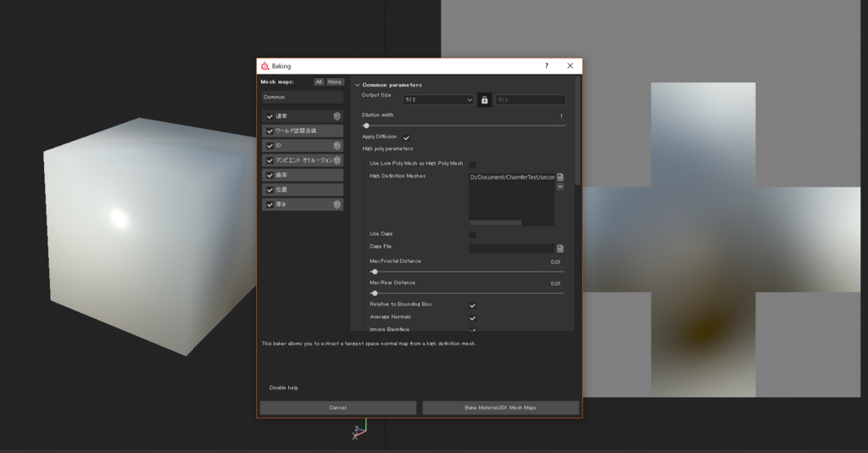Uncheck the 厚み mesh map checkbox
Image resolution: width=868 pixels, height=453 pixels.
(x=270, y=204)
